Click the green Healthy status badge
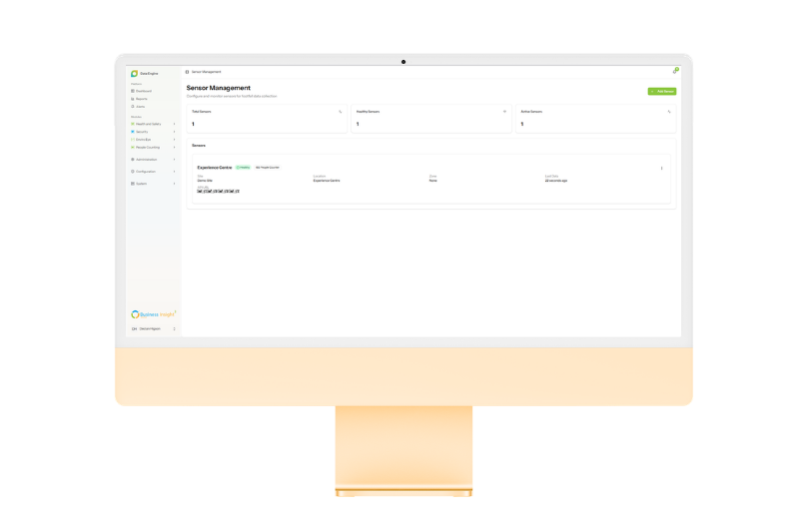The image size is (799, 532). pyautogui.click(x=243, y=168)
